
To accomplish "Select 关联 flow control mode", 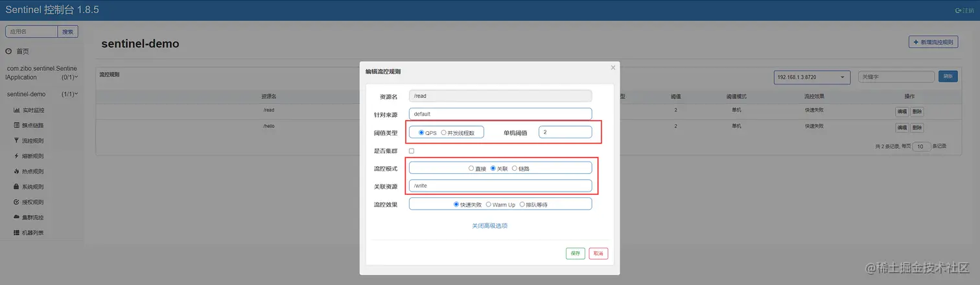I will (x=493, y=168).
